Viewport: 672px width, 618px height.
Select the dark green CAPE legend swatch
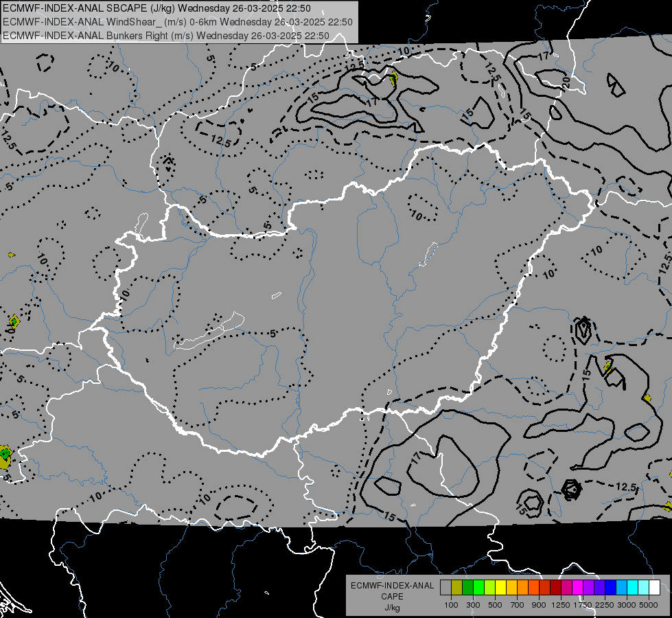[x=468, y=588]
